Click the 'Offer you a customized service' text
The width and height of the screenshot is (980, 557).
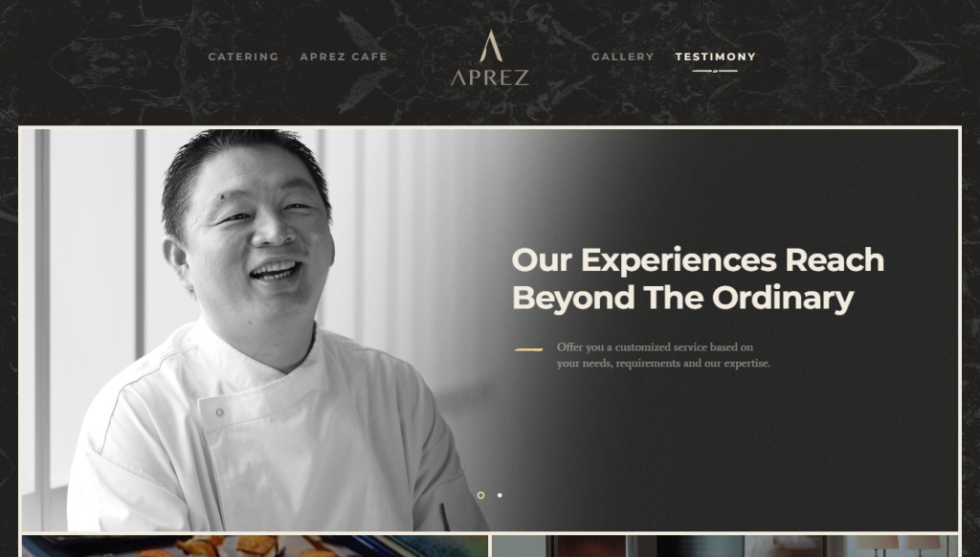point(655,347)
